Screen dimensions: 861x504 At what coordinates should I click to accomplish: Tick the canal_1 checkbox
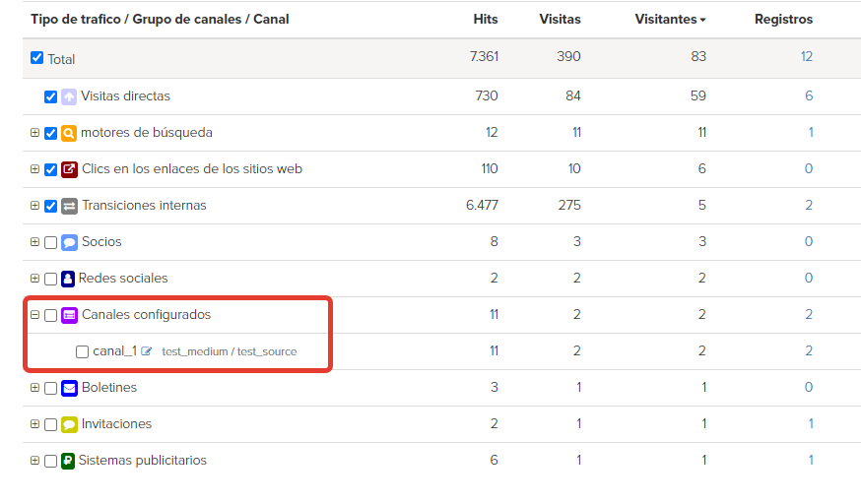[82, 351]
